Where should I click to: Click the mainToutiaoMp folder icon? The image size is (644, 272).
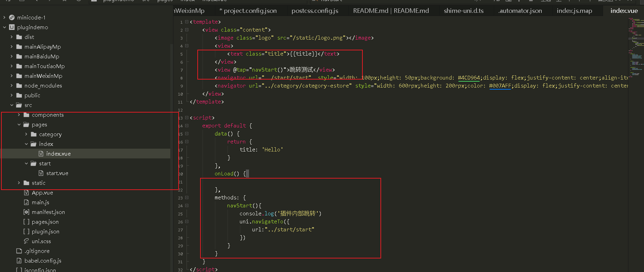click(19, 66)
